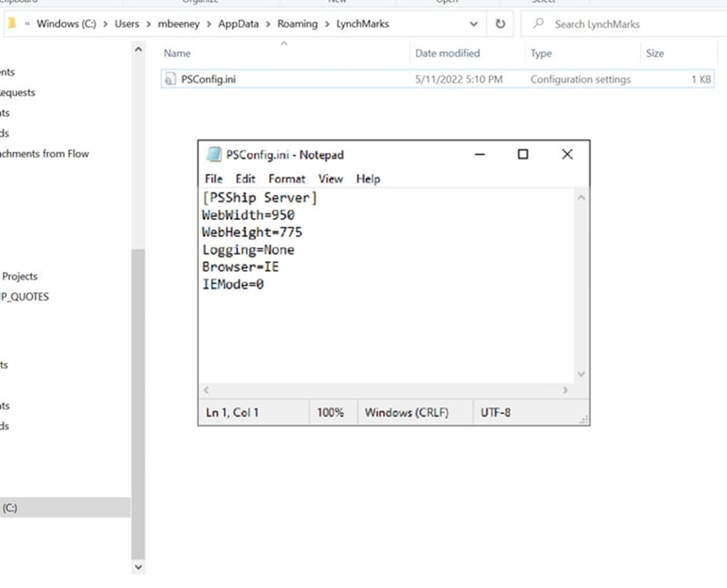Select the PSConfig.ini file icon
The image size is (727, 588).
point(171,79)
